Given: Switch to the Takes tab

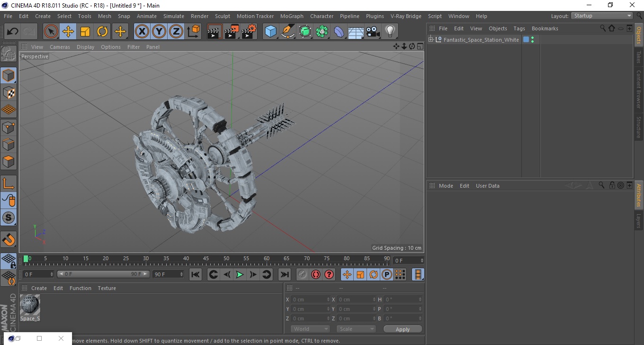Looking at the screenshot, I should 639,57.
